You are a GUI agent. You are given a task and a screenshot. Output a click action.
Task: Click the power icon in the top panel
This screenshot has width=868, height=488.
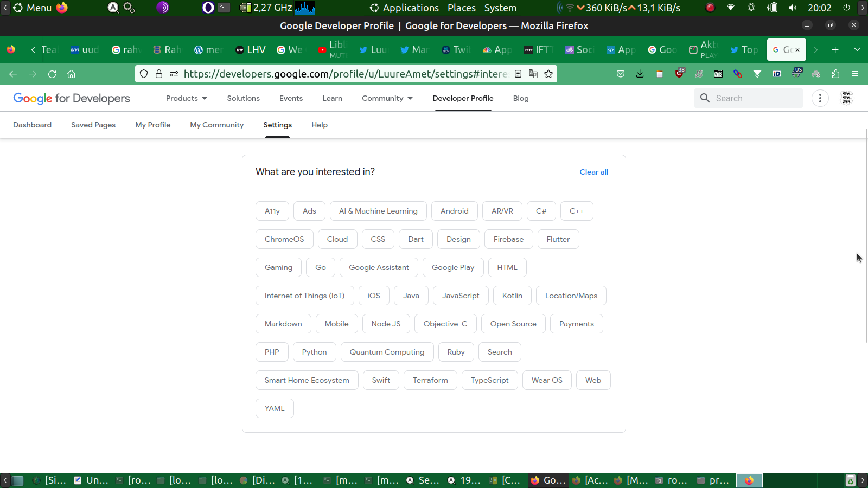click(x=846, y=8)
